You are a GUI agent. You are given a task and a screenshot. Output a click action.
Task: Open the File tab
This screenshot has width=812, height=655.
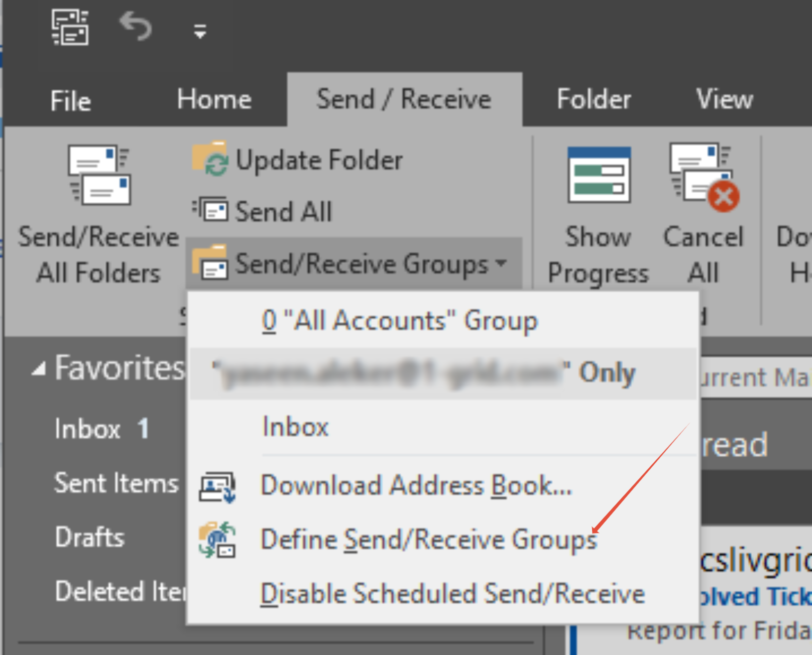click(70, 100)
